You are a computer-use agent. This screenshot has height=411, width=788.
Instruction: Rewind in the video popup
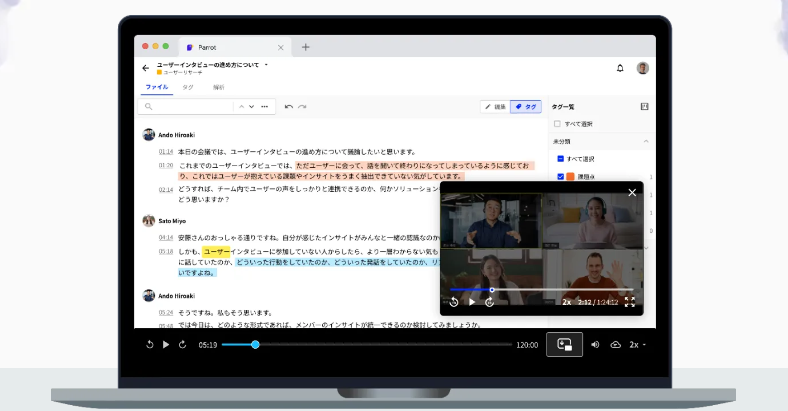454,301
